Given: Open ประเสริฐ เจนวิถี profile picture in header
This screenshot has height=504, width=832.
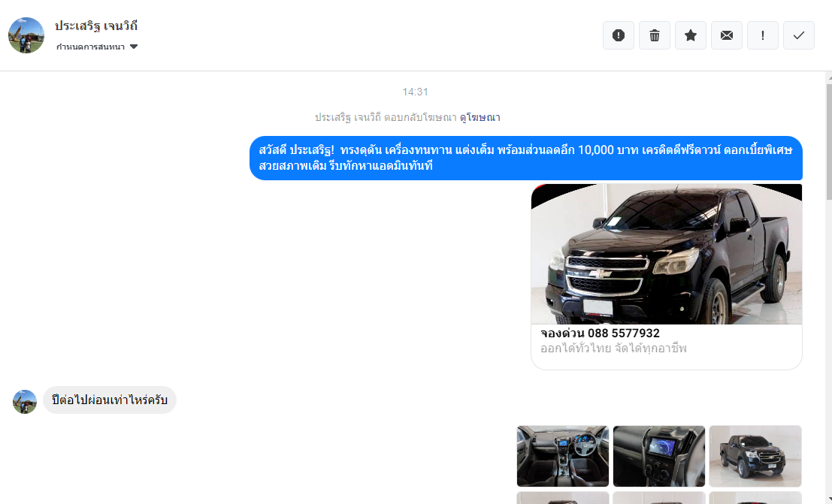Looking at the screenshot, I should [26, 35].
